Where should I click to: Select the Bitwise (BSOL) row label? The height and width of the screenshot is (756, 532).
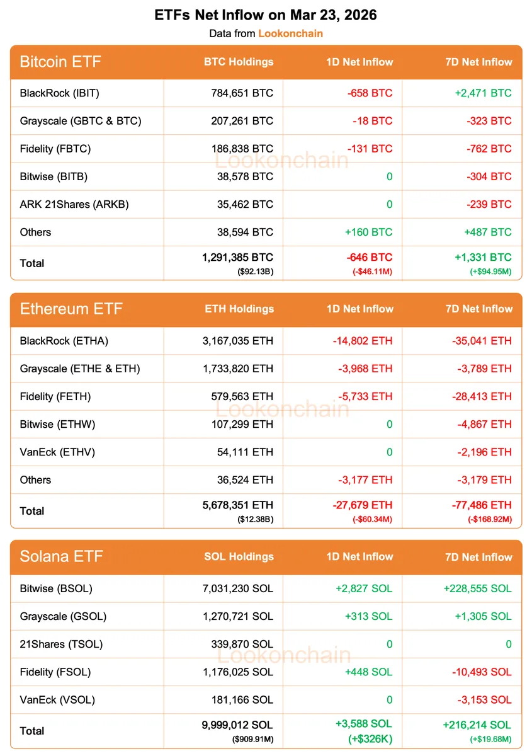pyautogui.click(x=56, y=588)
